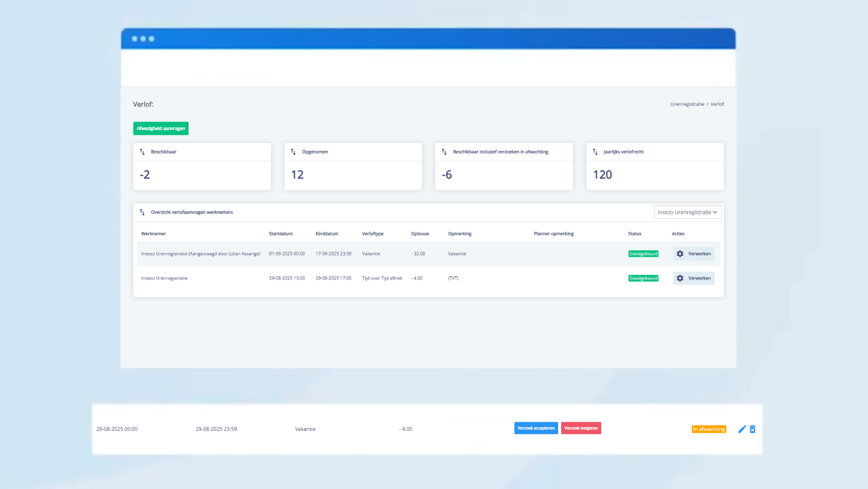The width and height of the screenshot is (868, 489).
Task: Click arrows icon beside Overzicht verlofaanvragen werknemers
Action: pos(142,212)
